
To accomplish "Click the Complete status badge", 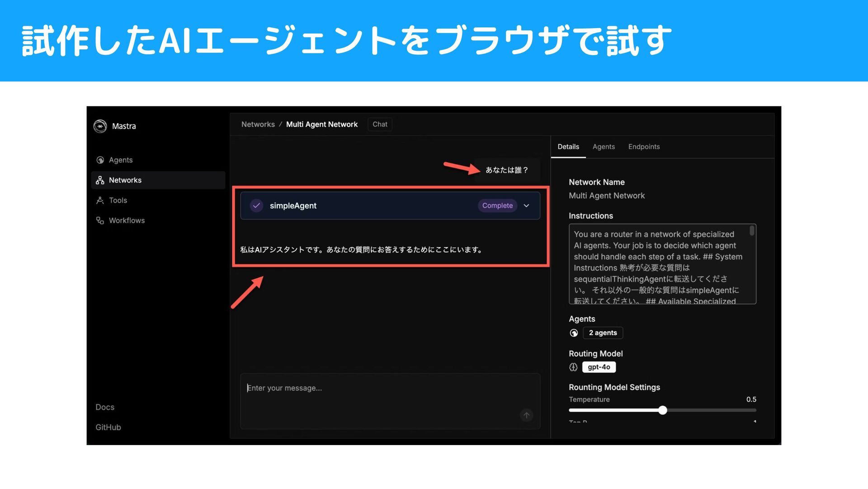I will (497, 206).
